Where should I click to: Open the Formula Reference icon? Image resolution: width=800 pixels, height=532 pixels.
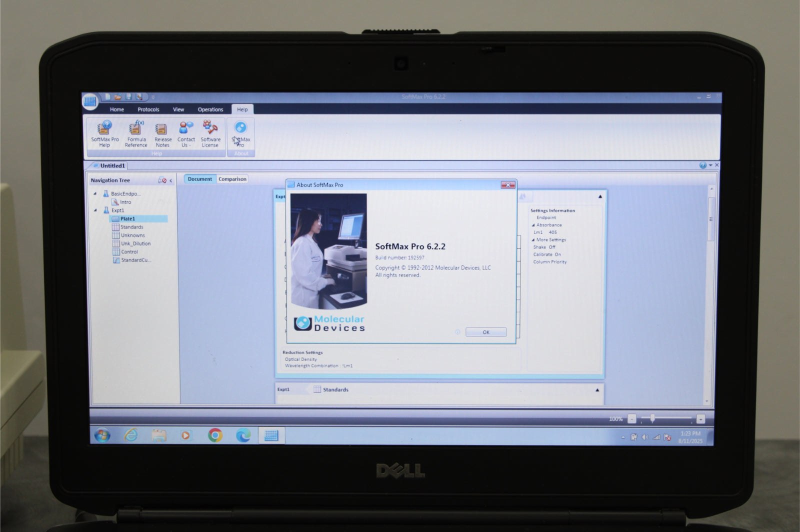[136, 134]
